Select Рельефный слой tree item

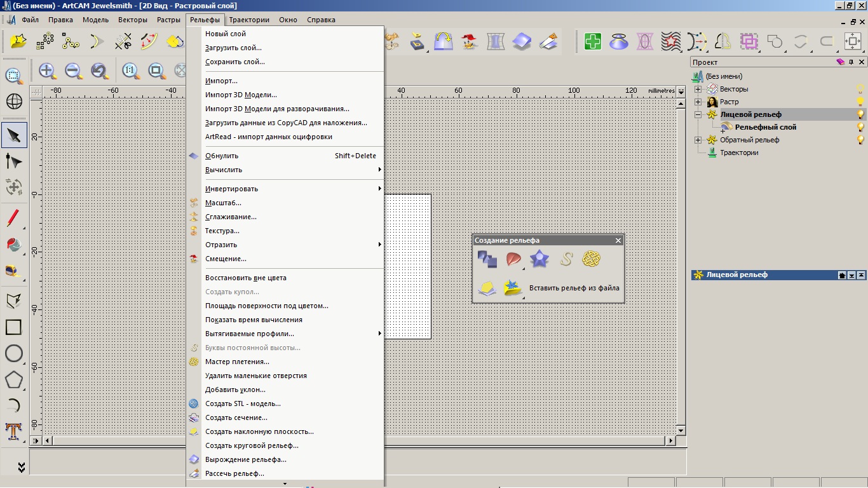[x=766, y=127]
